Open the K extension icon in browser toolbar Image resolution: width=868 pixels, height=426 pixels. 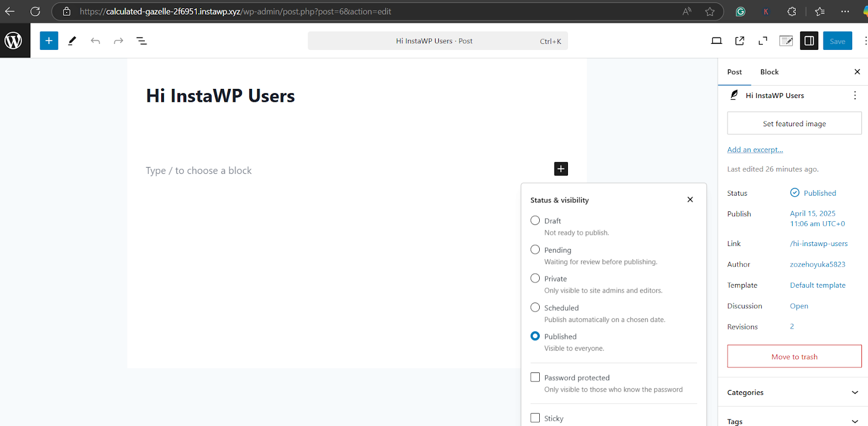[766, 11]
